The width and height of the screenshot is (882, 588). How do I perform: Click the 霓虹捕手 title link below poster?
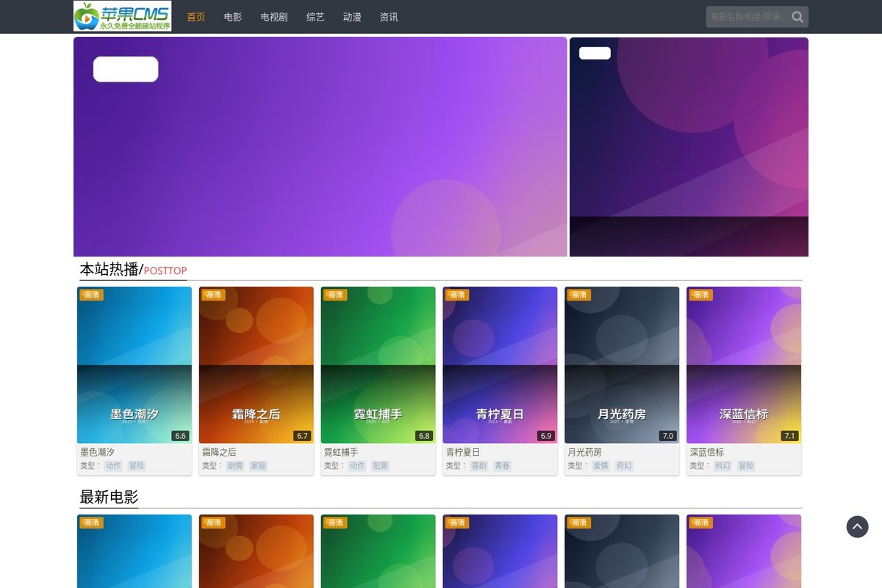click(x=342, y=452)
